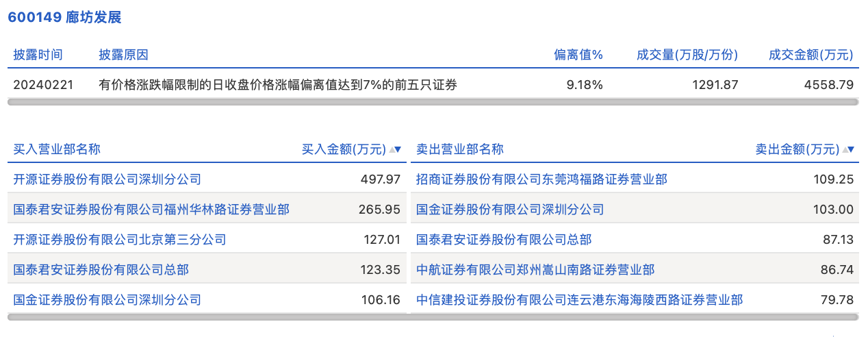Open 国泰君安证券股份有限公司总部 in the buy list
The image size is (868, 337).
[101, 270]
